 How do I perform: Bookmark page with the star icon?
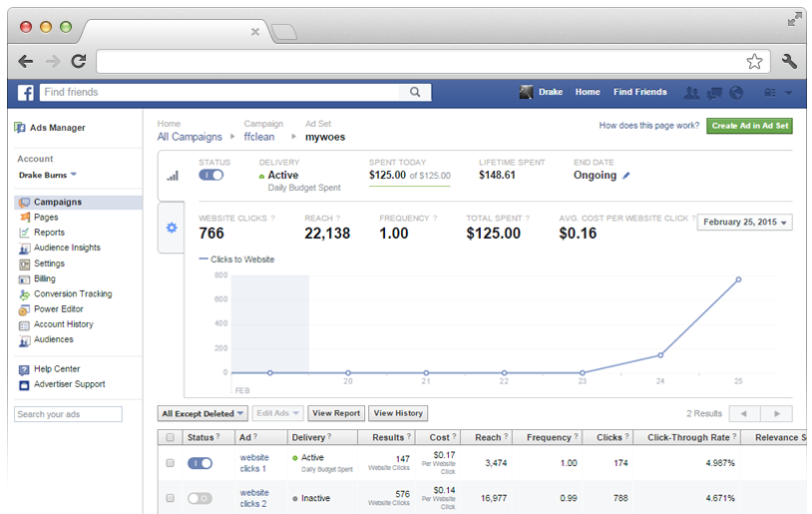click(754, 61)
